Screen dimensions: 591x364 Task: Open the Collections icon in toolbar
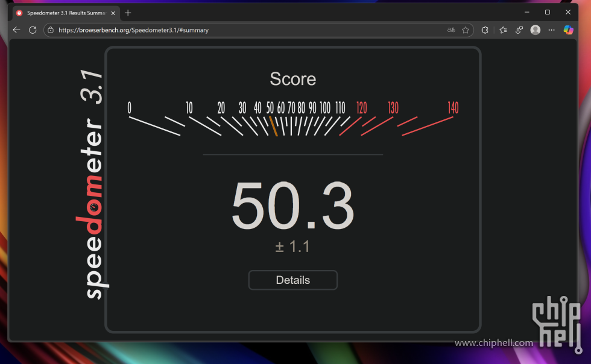click(x=519, y=30)
